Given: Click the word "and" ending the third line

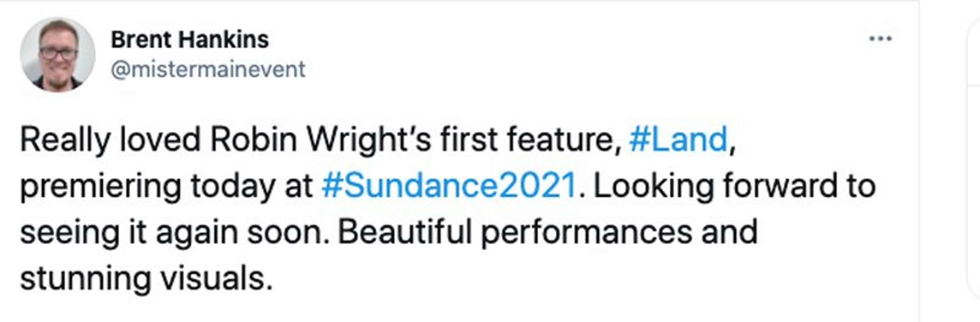Looking at the screenshot, I should [729, 232].
